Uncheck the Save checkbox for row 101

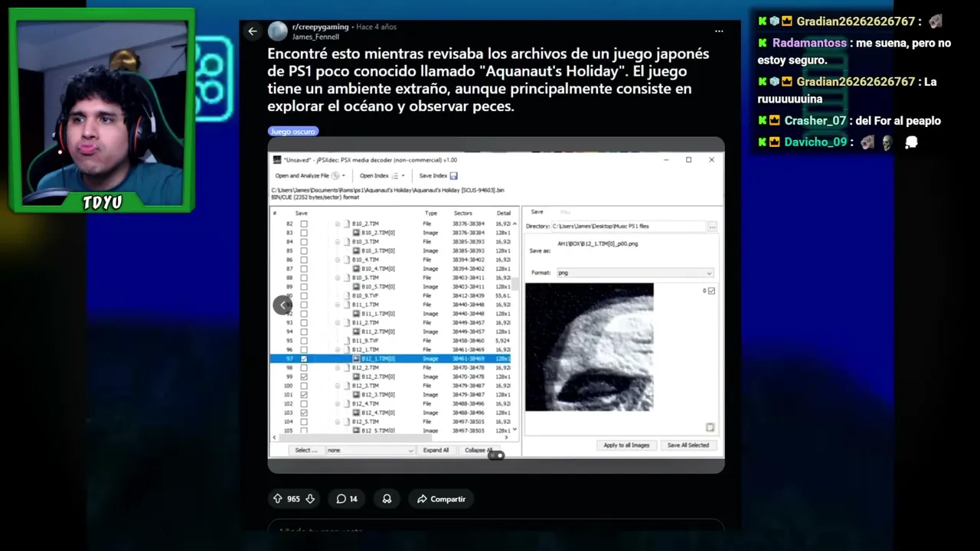click(x=304, y=395)
